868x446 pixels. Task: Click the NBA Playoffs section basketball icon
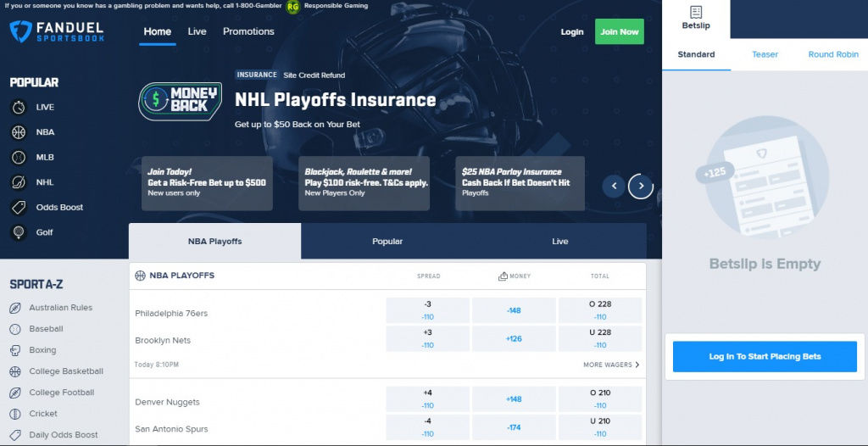(x=140, y=276)
